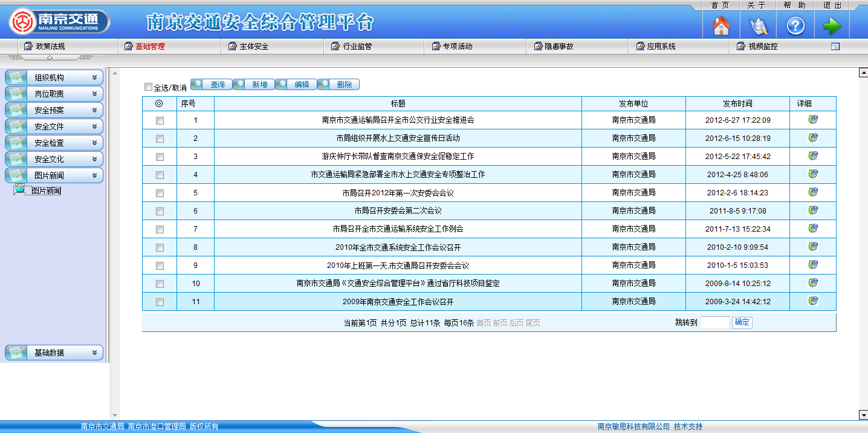Click the home page house icon
868x433 pixels.
[x=721, y=26]
